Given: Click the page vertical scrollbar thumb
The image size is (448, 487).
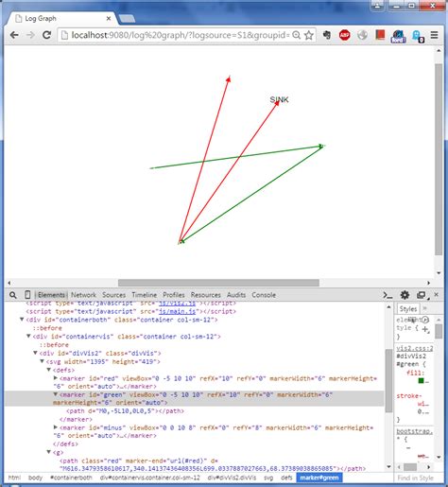Looking at the screenshot, I should (439, 159).
